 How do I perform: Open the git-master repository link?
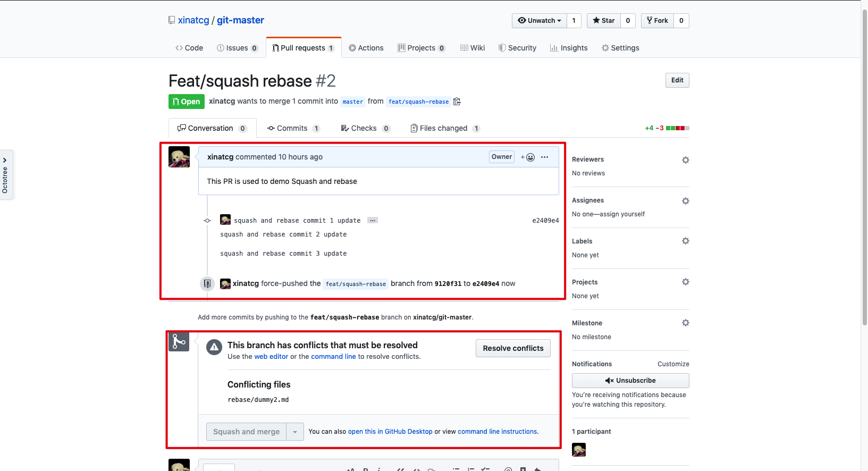(240, 20)
